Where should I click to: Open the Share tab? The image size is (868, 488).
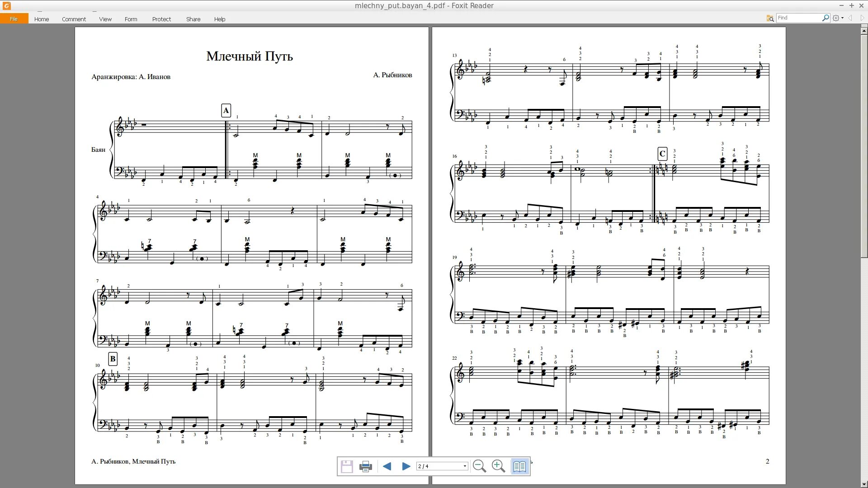click(193, 19)
